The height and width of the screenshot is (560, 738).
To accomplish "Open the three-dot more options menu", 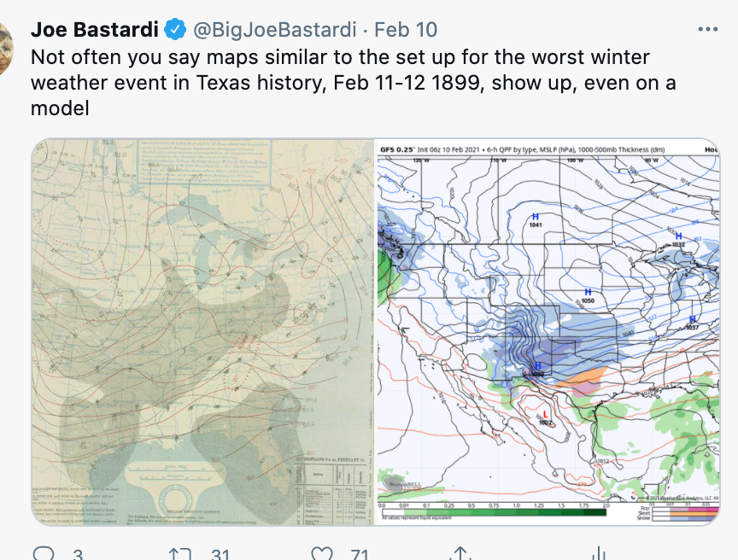I will [x=708, y=29].
